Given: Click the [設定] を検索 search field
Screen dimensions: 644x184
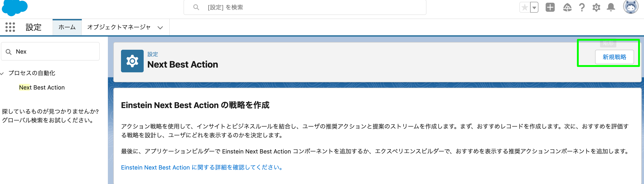Looking at the screenshot, I should pos(305,7).
